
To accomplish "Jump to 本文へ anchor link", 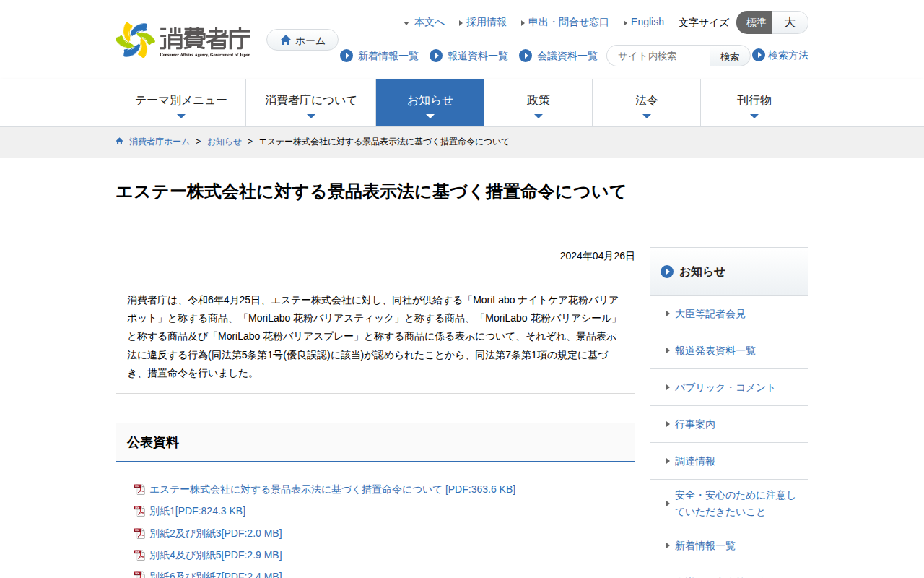I will pyautogui.click(x=430, y=22).
